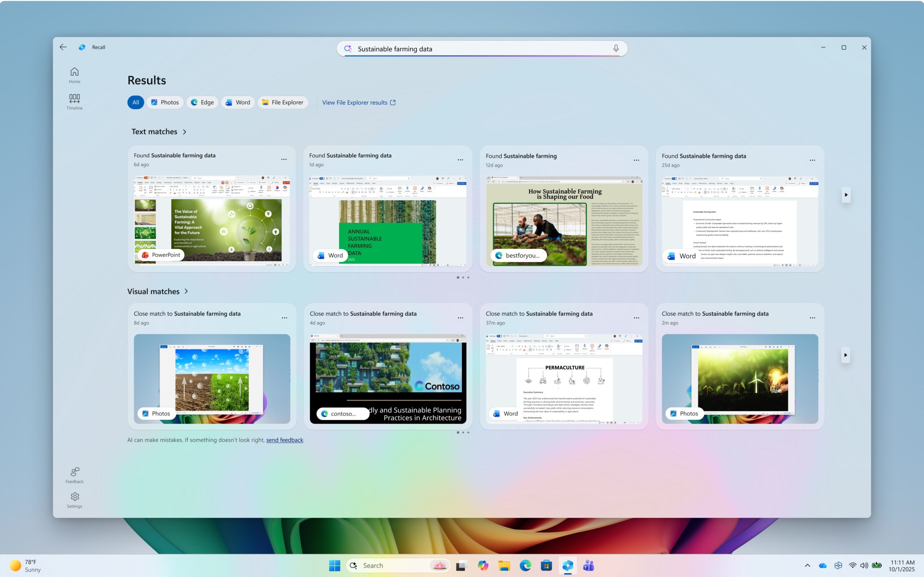Open Feedback from the sidebar
Screen dimensions: 924x577
point(74,475)
